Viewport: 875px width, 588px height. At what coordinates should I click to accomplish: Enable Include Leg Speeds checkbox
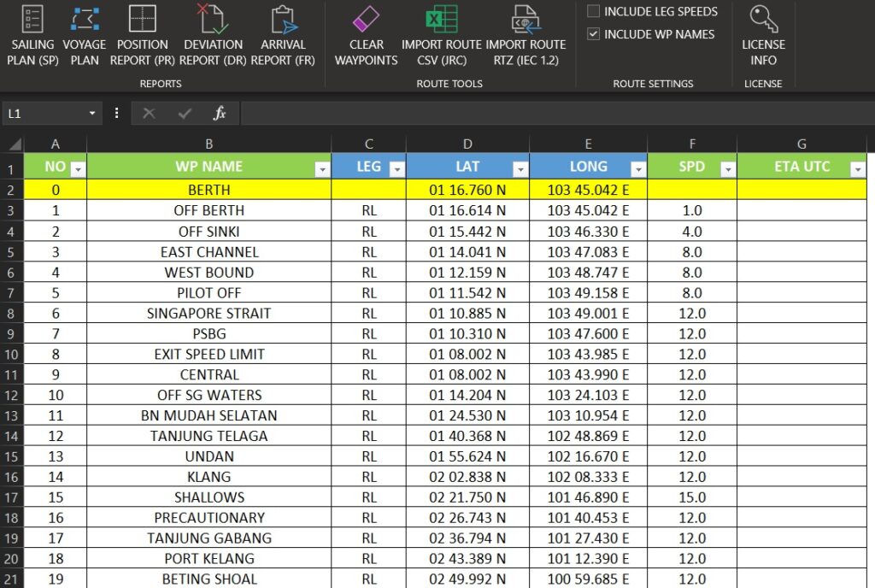coord(594,12)
